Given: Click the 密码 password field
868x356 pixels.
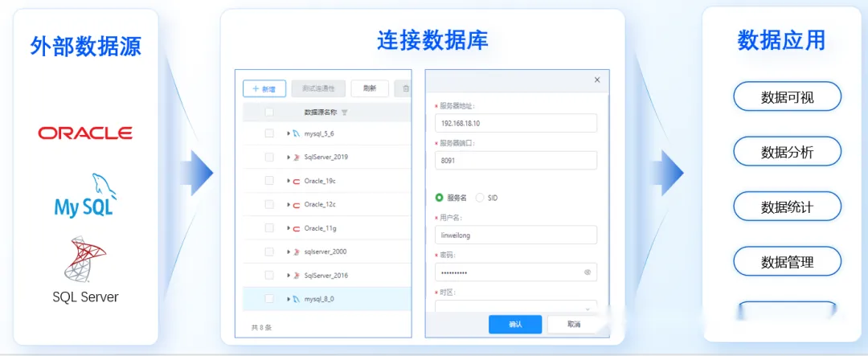Looking at the screenshot, I should [516, 272].
